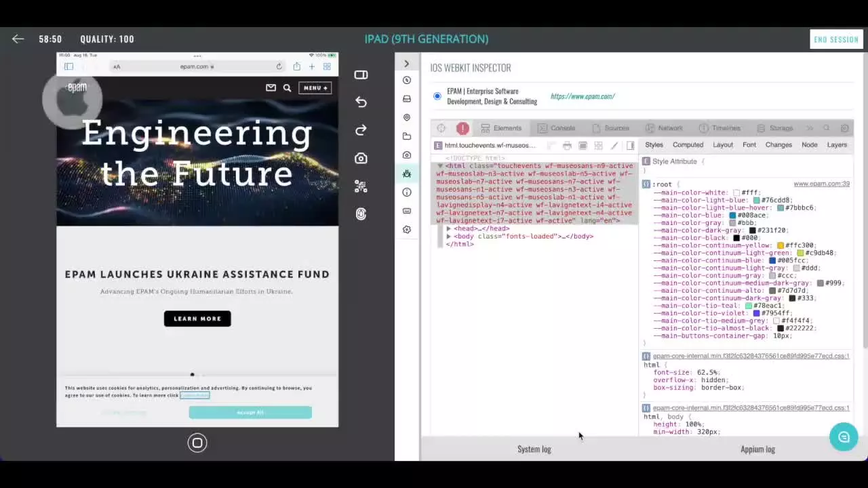Click the epam.com Safari address bar
Image resolution: width=868 pixels, height=488 pixels.
197,66
